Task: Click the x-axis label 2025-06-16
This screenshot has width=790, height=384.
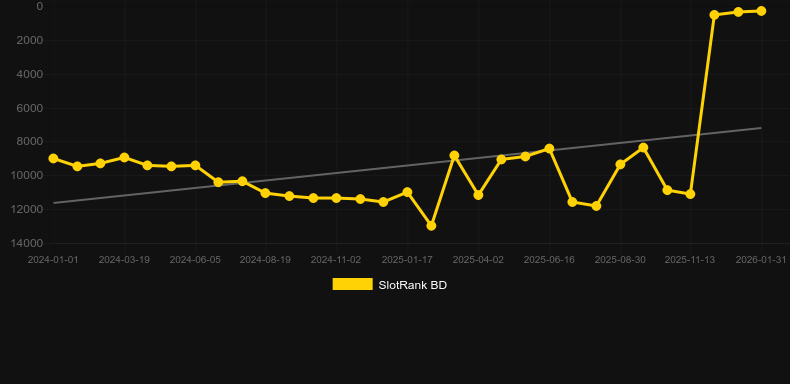Action: click(x=549, y=260)
